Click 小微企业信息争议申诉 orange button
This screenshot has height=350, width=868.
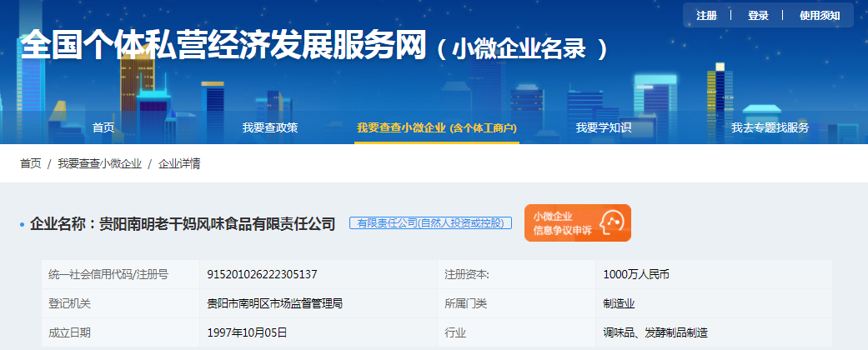pyautogui.click(x=577, y=222)
